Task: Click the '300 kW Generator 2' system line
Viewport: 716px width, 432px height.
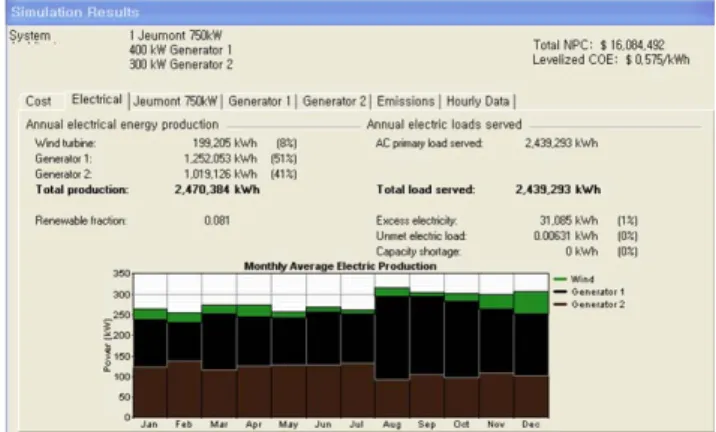Action: tap(181, 64)
